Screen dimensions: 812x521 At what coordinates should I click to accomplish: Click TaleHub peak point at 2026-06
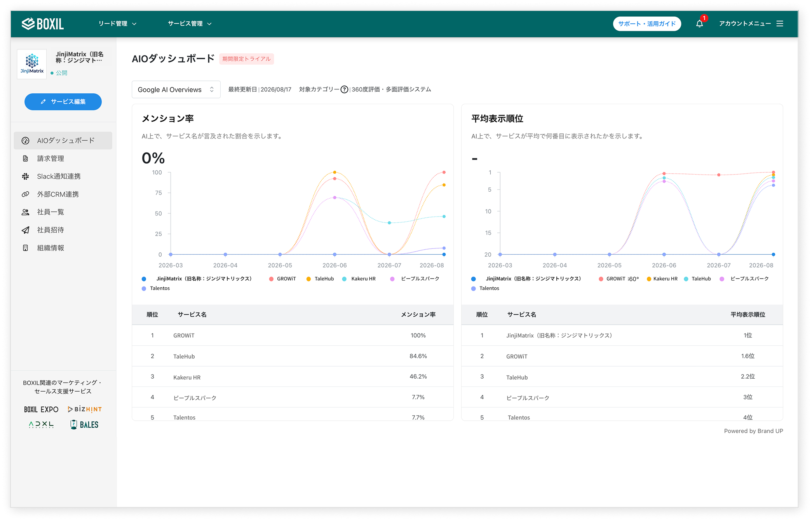tap(335, 172)
